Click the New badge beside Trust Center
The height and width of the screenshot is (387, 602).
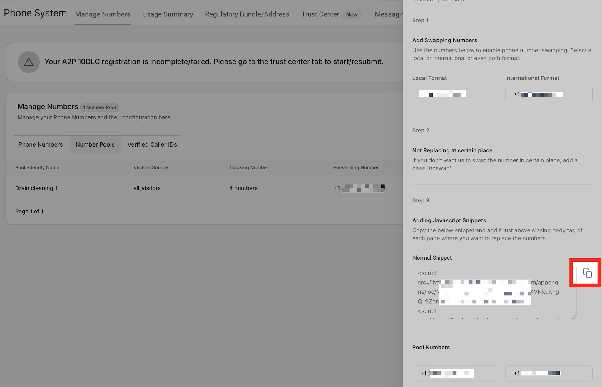[x=352, y=14]
